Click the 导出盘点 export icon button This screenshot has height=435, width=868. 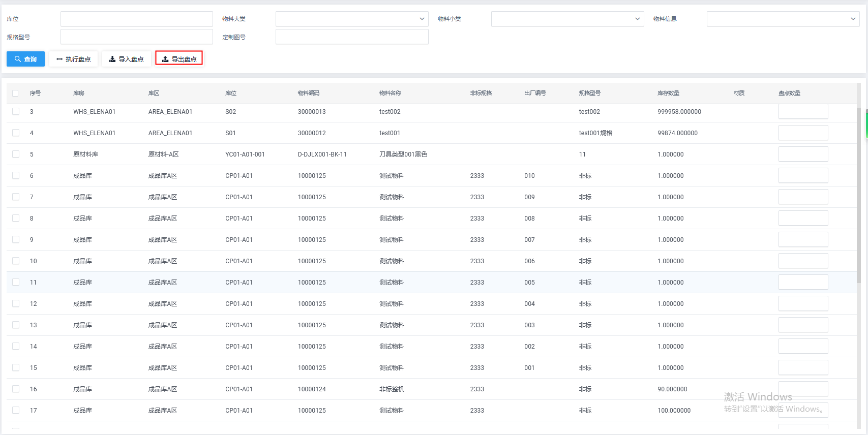179,59
